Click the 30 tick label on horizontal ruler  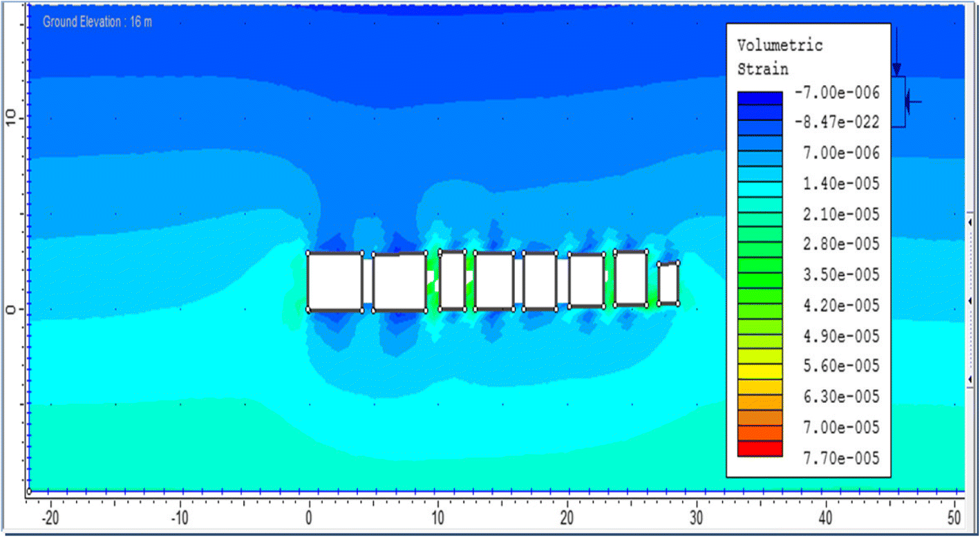[x=697, y=518]
